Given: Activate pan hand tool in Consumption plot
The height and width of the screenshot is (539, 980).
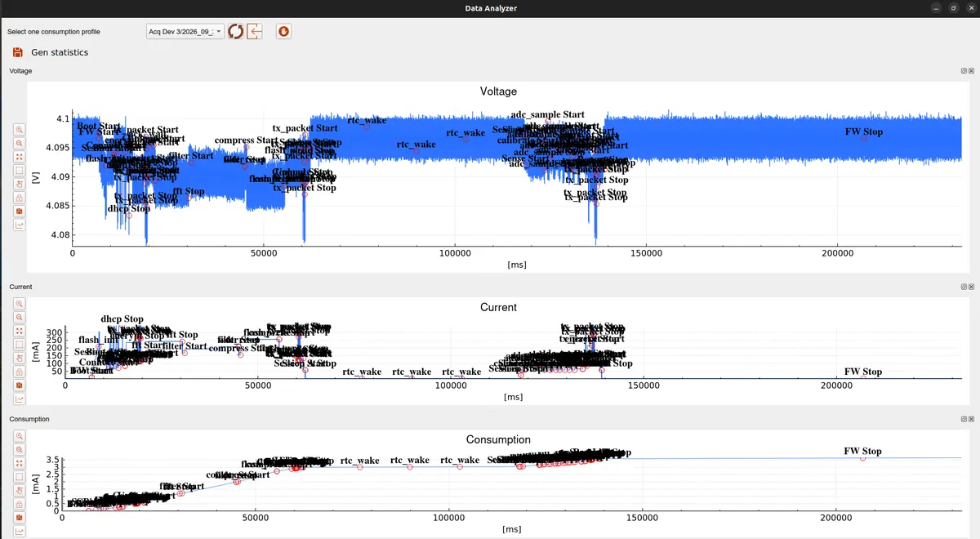Looking at the screenshot, I should click(x=20, y=490).
